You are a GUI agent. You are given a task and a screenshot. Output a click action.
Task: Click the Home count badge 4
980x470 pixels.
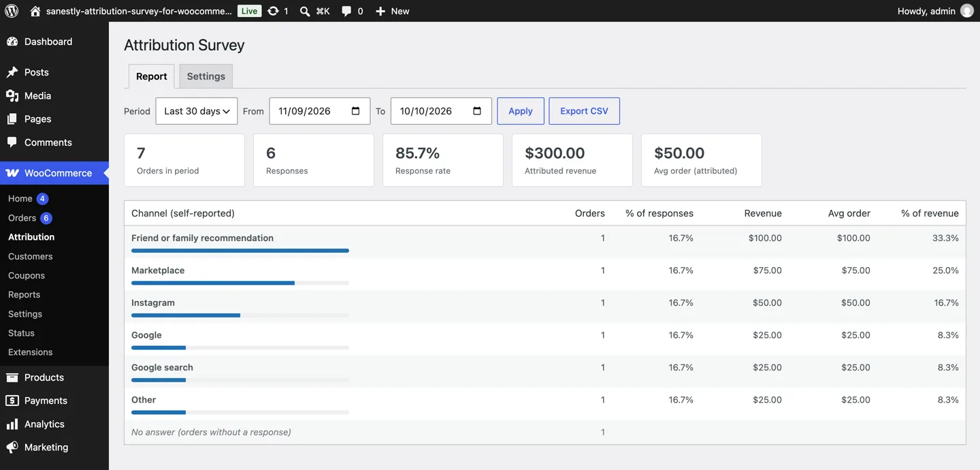click(x=42, y=199)
